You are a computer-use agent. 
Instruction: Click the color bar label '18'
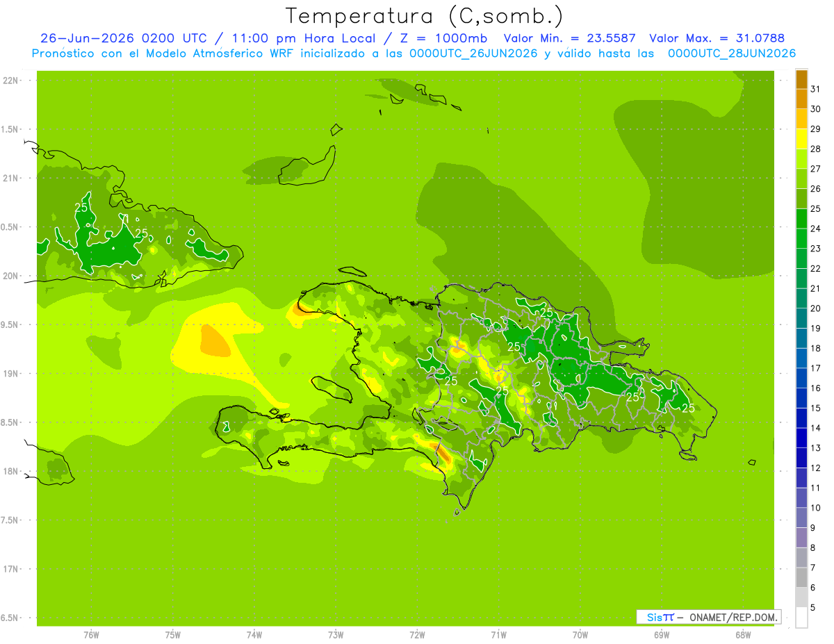click(x=816, y=348)
